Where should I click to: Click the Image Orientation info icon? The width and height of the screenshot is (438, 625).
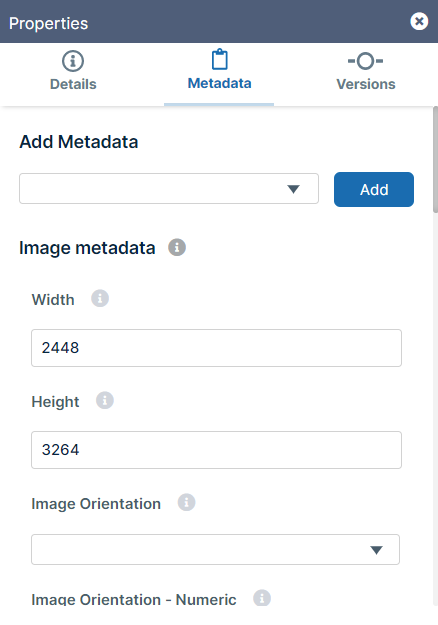[187, 502]
